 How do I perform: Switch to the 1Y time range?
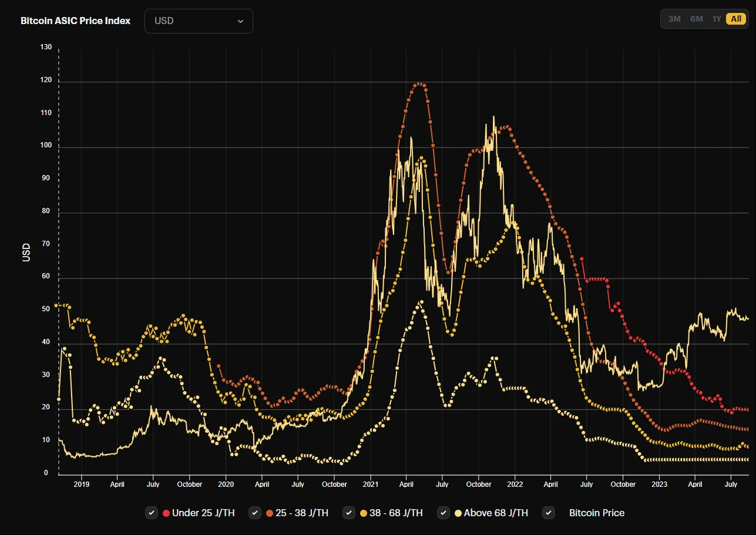(717, 18)
